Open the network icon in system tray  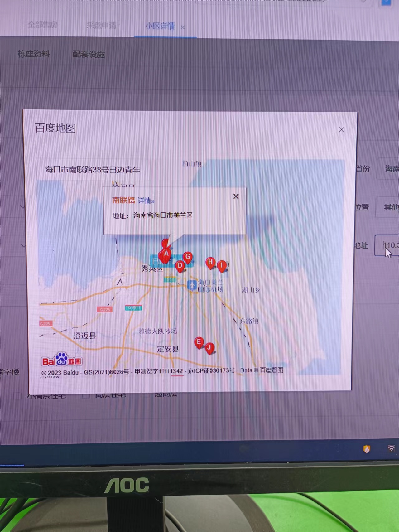pyautogui.click(x=391, y=448)
